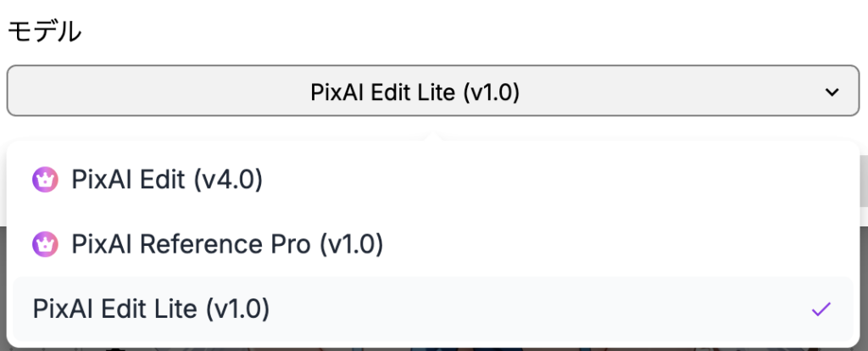
Task: Click the モデル label above the selector
Action: (45, 32)
